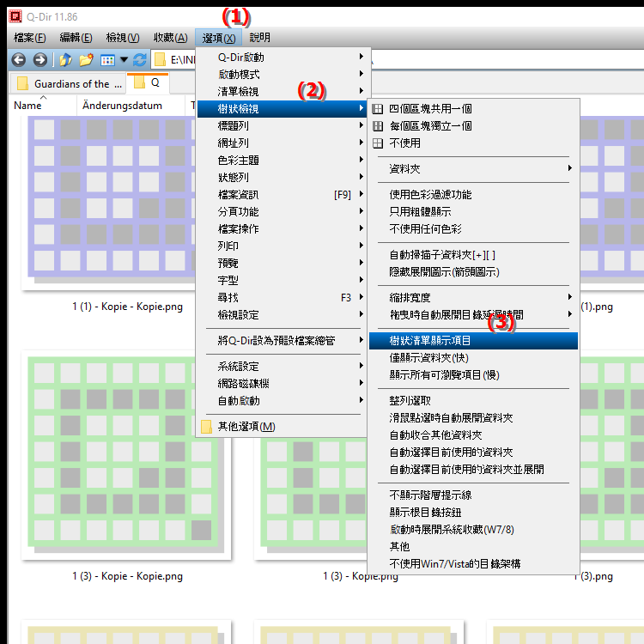Viewport: 644px width, 644px height.
Task: Open the 分頁功能 submenu
Action: coord(282,212)
